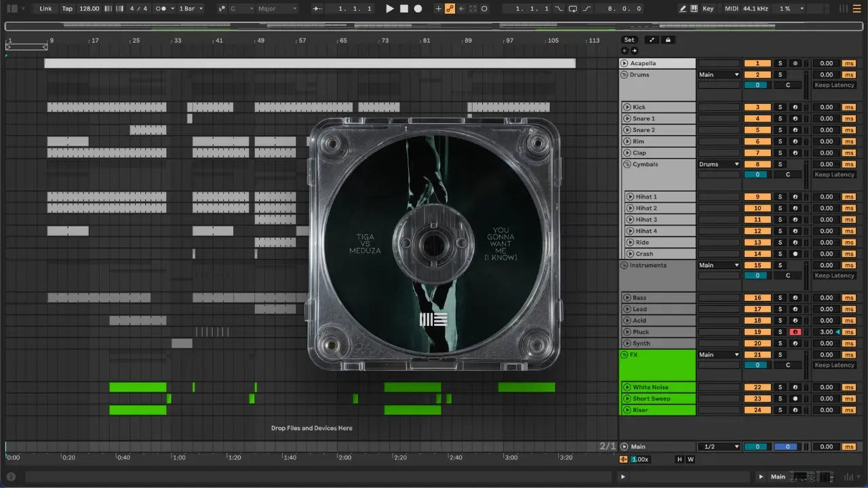Screen dimensions: 868x488
Task: Click the Link button
Action: tap(45, 9)
